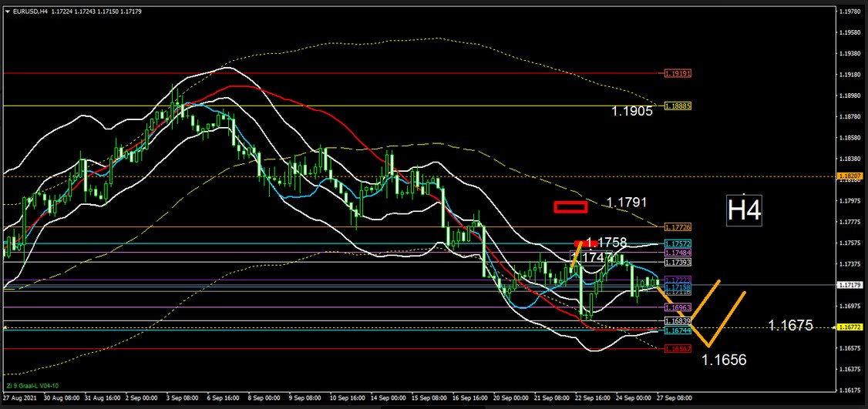This screenshot has height=409, width=868.
Task: Click the 1.1791 text label
Action: click(x=626, y=203)
